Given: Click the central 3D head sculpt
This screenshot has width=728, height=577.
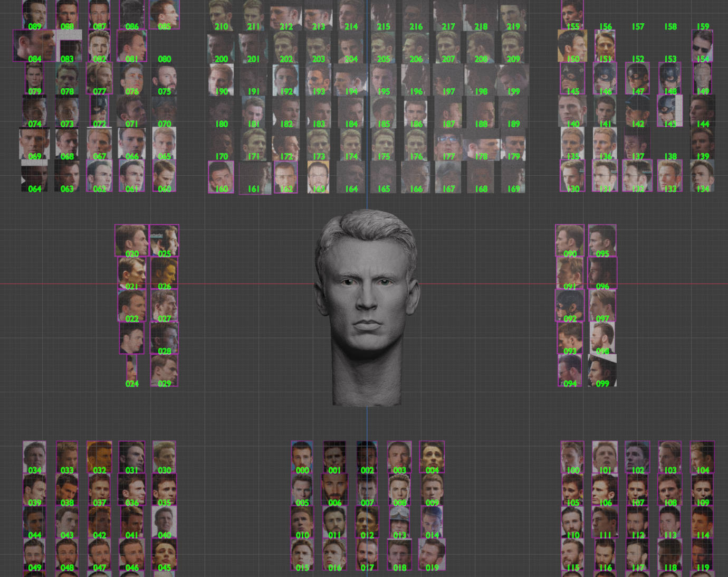Looking at the screenshot, I should coord(367,306).
